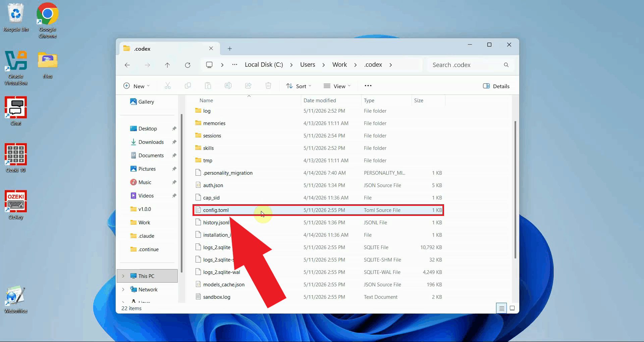Viewport: 644px width, 342px height.
Task: Switch to details list view icon
Action: [x=501, y=308]
